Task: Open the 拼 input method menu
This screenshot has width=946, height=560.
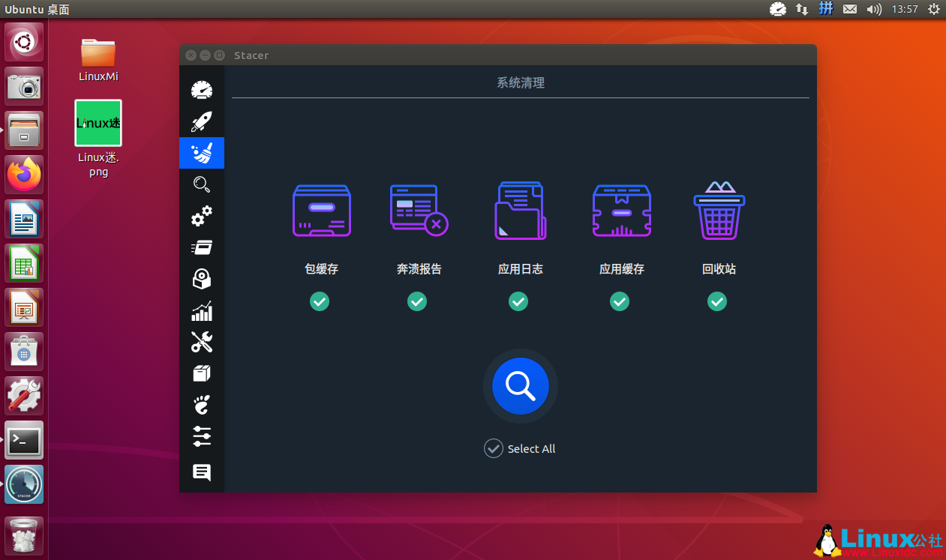Action: 825,10
